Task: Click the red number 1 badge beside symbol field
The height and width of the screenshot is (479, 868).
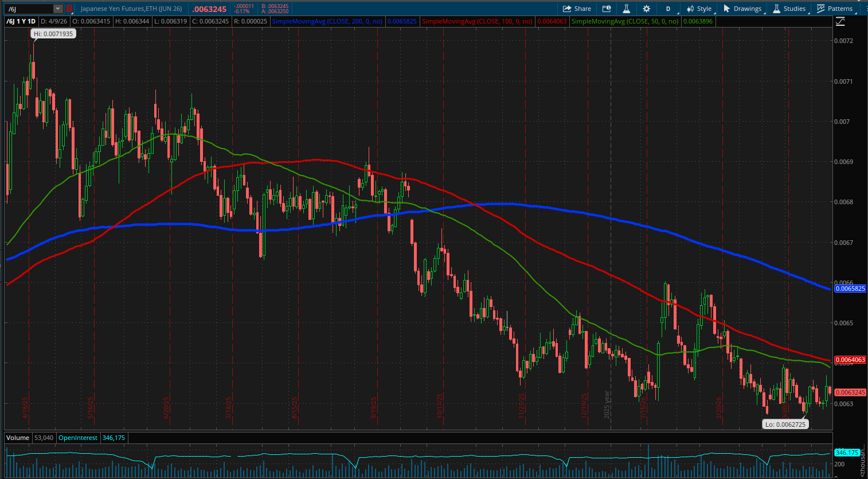Action: pos(68,9)
